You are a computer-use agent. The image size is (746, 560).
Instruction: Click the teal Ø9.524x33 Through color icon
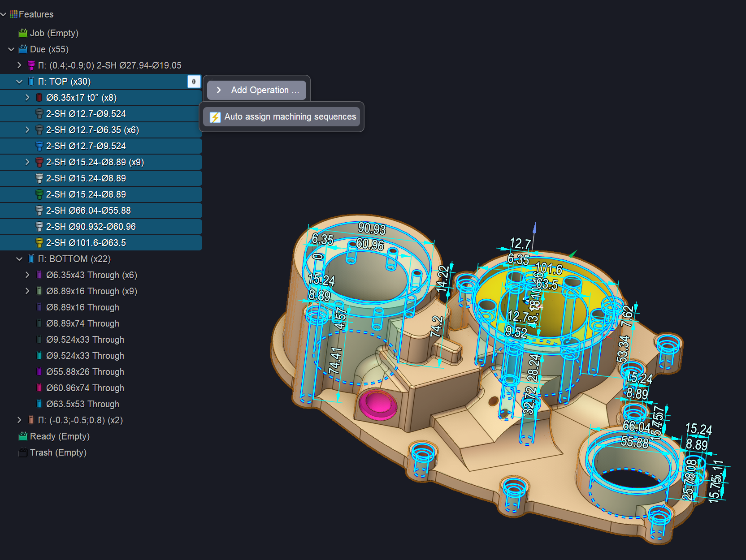(x=39, y=356)
